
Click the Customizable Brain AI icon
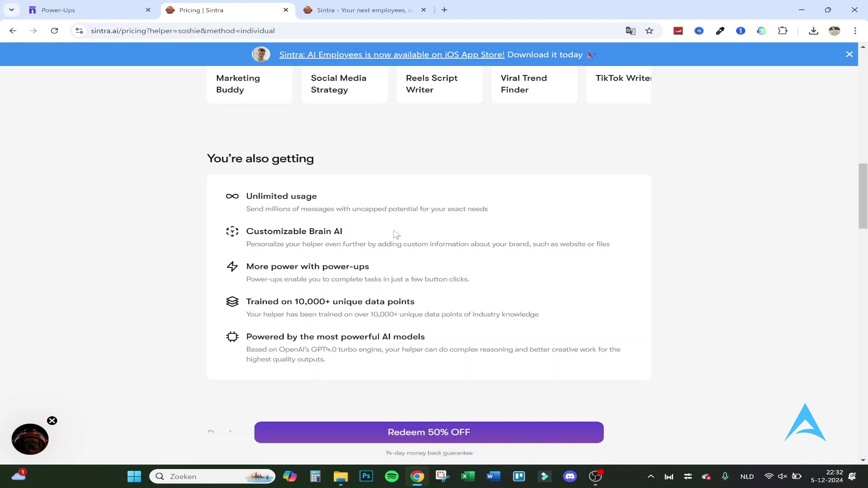pyautogui.click(x=232, y=231)
